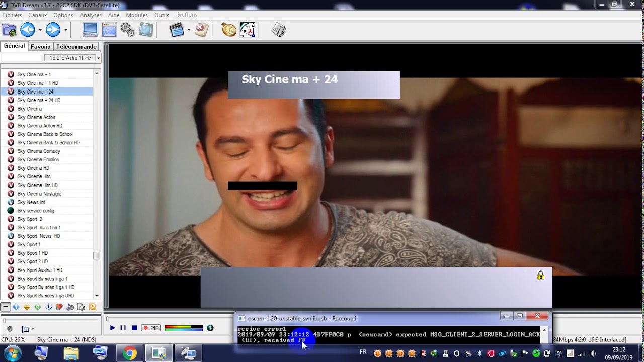Viewport: 644px width, 362px height.
Task: Click the signal level color bar
Action: click(x=184, y=328)
